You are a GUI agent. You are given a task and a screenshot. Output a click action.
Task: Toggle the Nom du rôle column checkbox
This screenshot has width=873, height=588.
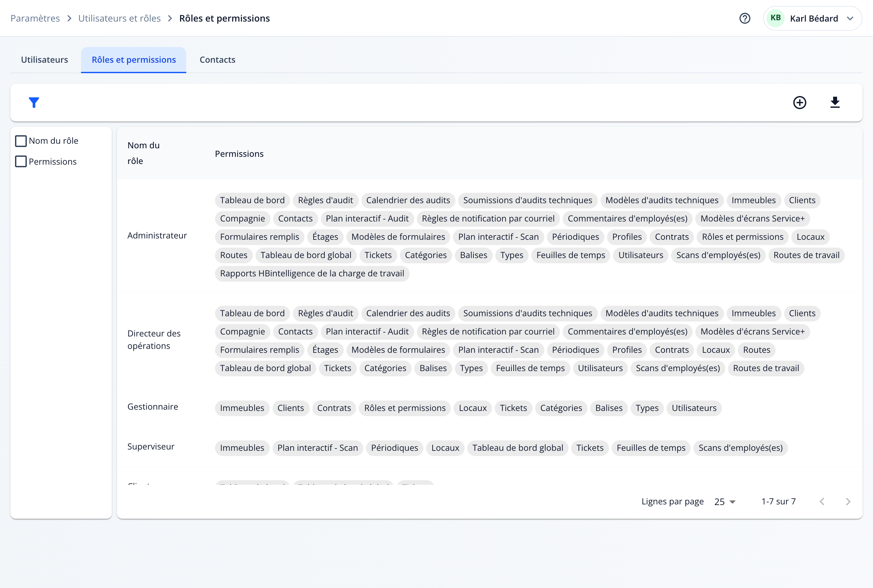pyautogui.click(x=21, y=141)
